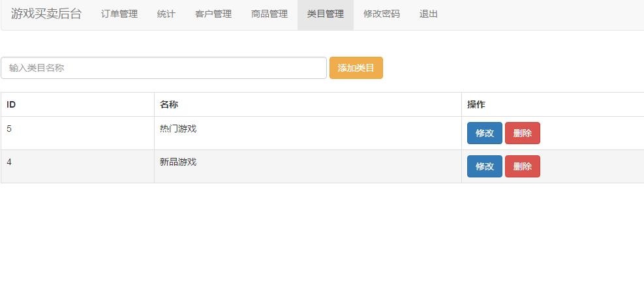Open the 游戏买卖后台 brand link
The image size is (644, 304).
(x=46, y=14)
